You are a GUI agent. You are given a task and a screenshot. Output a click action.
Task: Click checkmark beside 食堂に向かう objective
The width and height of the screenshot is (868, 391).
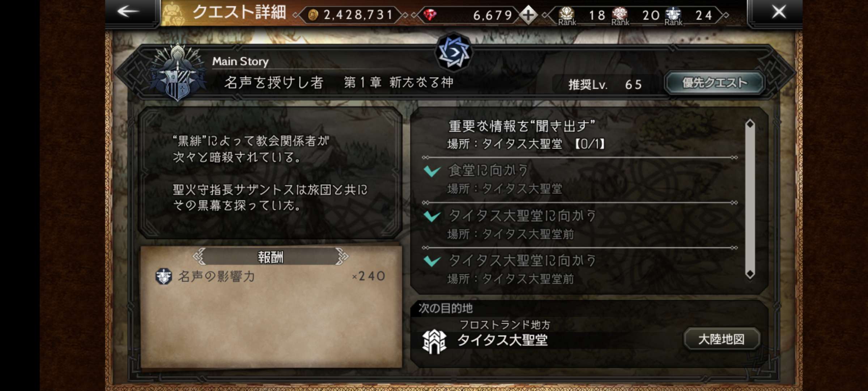point(432,171)
